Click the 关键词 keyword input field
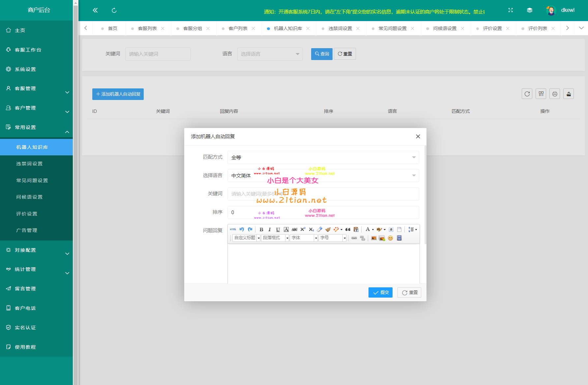 [x=323, y=194]
